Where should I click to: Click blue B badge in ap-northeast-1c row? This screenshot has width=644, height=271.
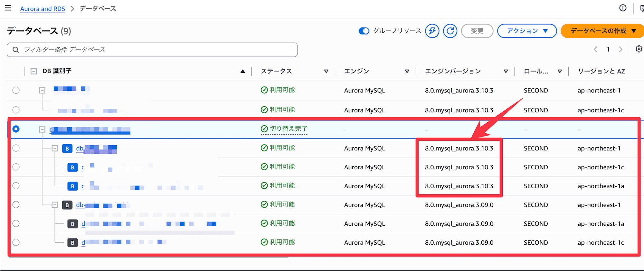(72, 167)
